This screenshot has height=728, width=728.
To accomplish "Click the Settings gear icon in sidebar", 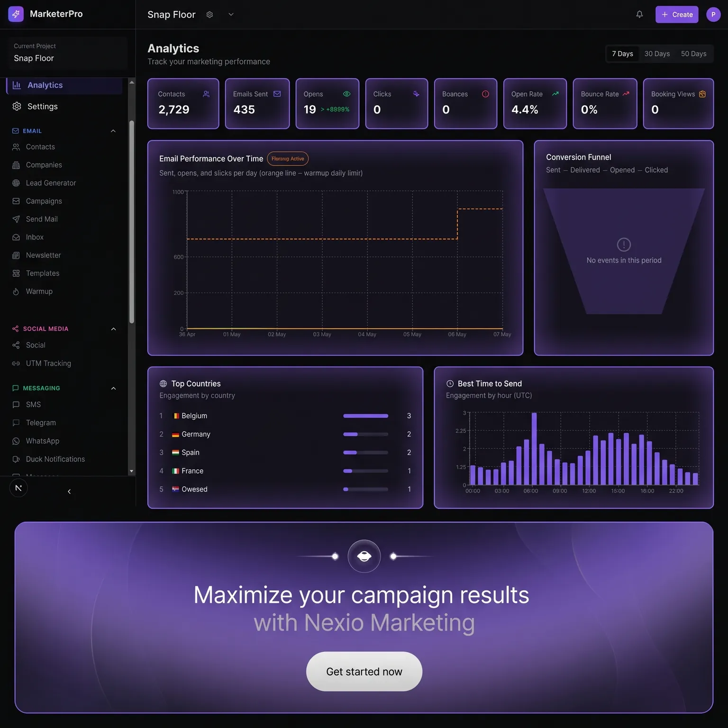I will (17, 107).
